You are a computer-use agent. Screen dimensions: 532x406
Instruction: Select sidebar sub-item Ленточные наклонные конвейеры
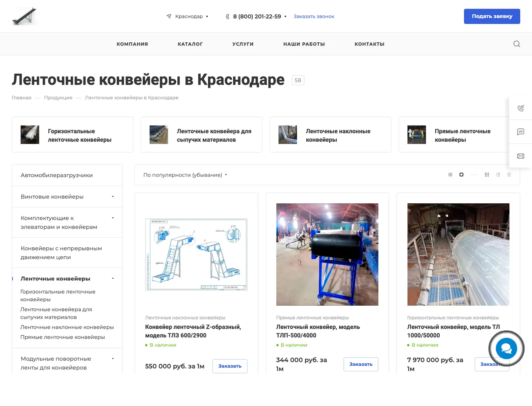click(x=67, y=327)
